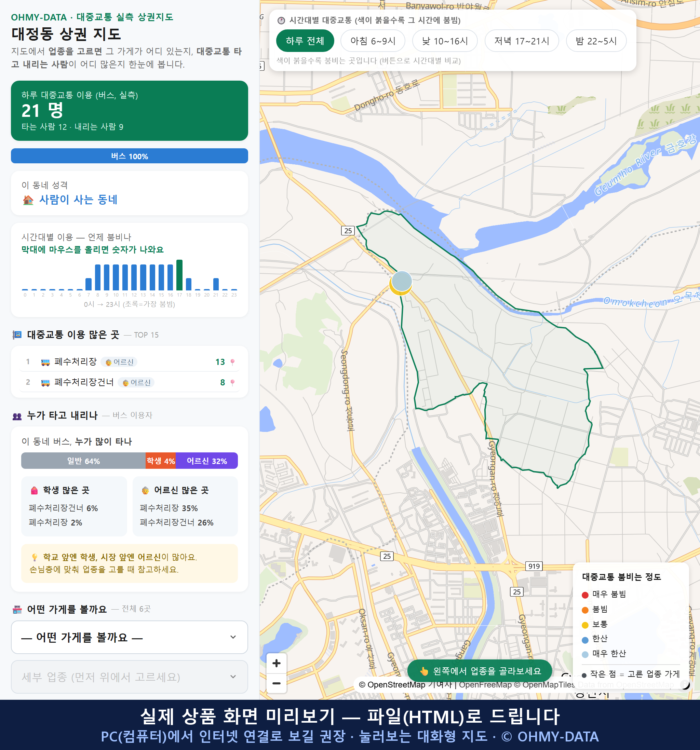
Task: Click the 학생 4% orange segment
Action: tap(161, 461)
